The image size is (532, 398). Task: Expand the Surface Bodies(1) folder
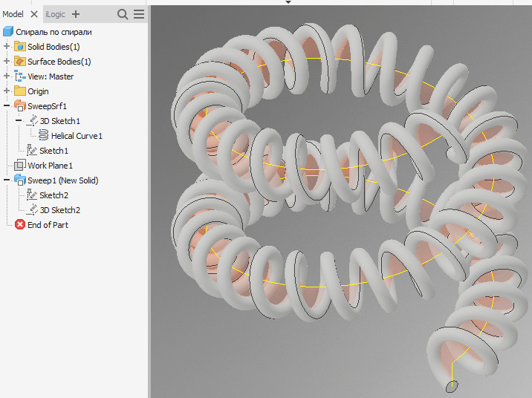(7, 61)
